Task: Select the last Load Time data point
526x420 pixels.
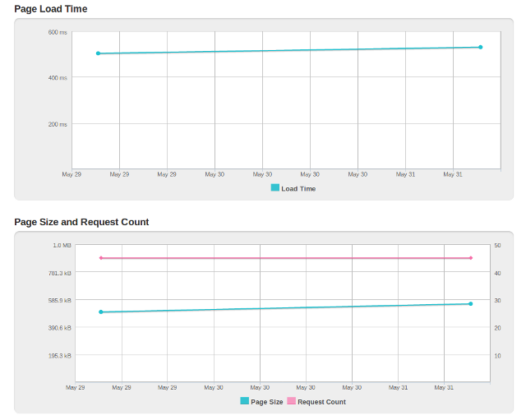Action: (481, 47)
